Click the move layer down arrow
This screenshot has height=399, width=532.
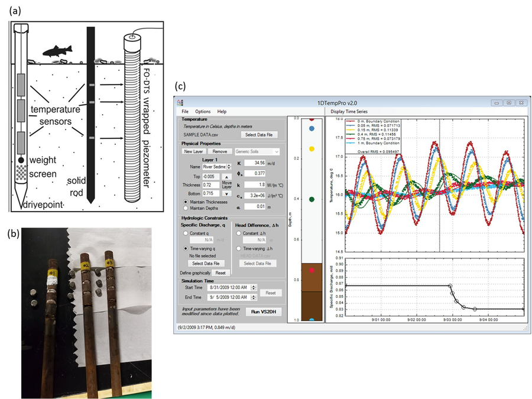pyautogui.click(x=228, y=193)
